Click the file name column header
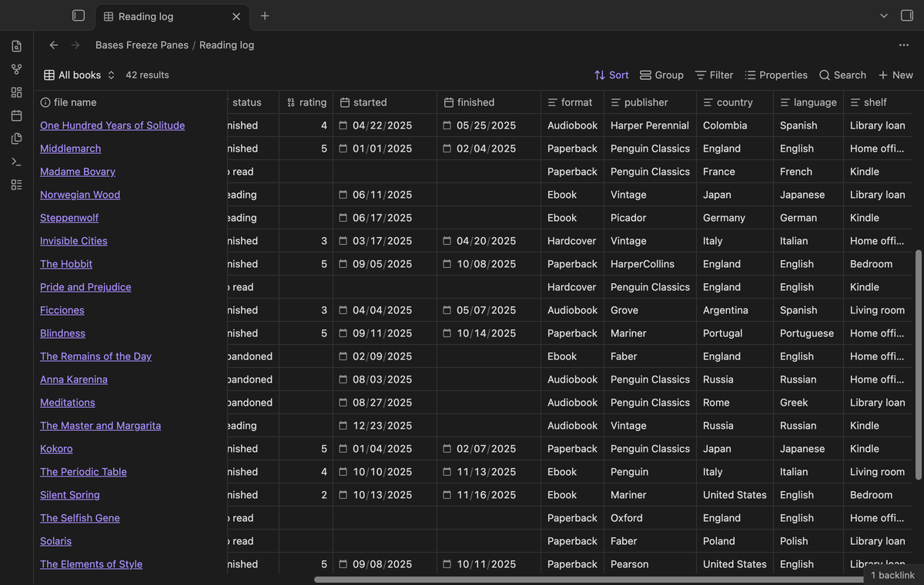The image size is (924, 585). [130, 102]
